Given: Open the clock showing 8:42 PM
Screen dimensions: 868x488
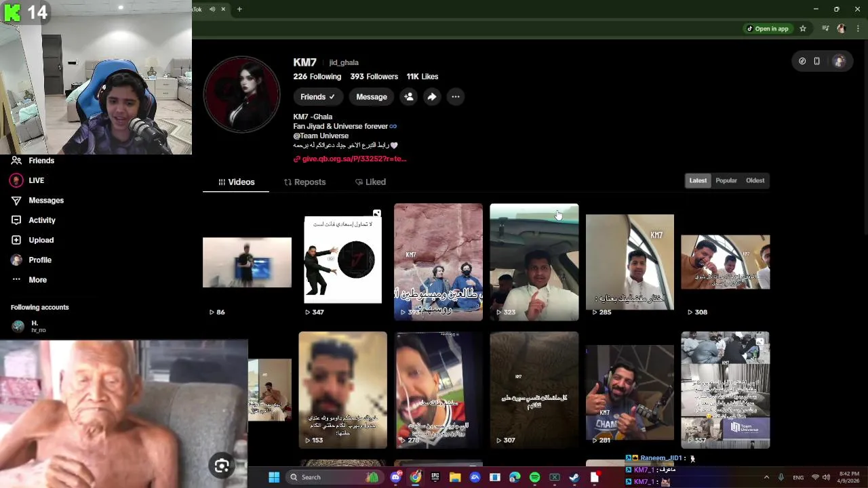Looking at the screenshot, I should click(849, 477).
